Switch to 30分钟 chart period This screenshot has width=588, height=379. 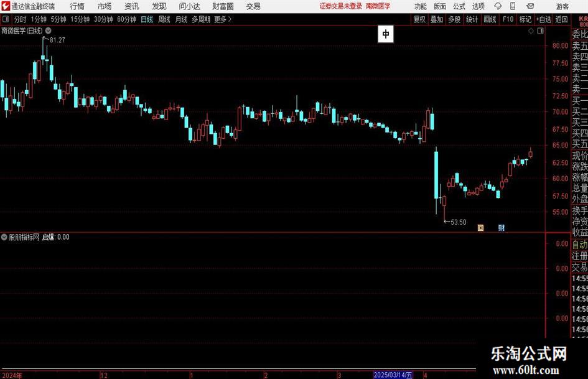103,19
